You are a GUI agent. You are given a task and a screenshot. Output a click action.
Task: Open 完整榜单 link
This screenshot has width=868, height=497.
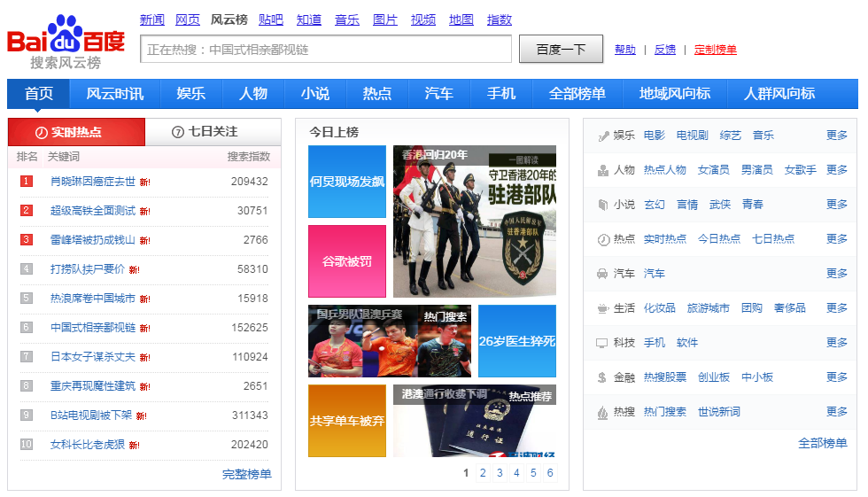tap(247, 474)
